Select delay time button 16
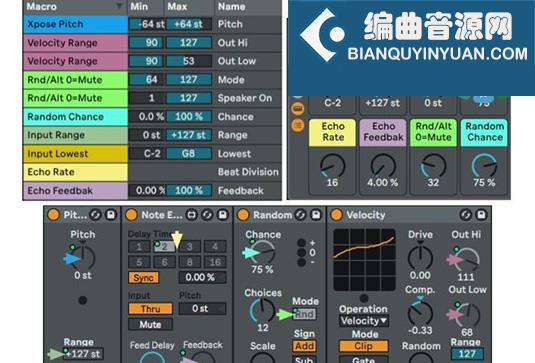 click(x=215, y=262)
